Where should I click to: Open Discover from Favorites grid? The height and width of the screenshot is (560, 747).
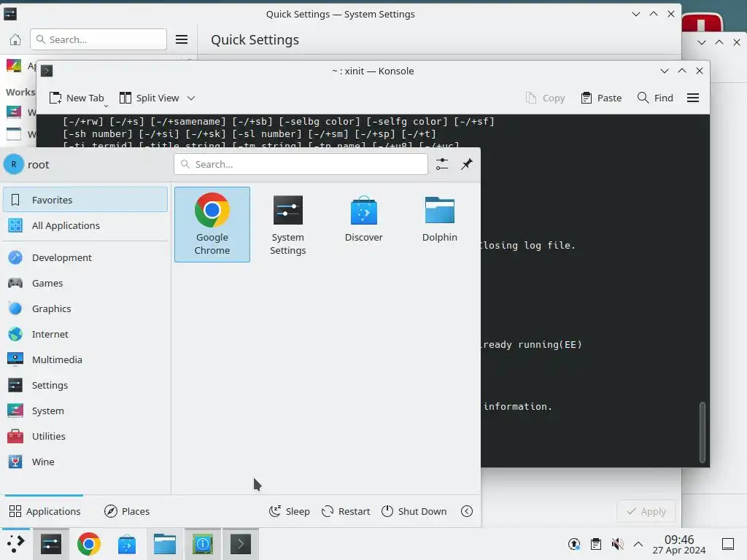pyautogui.click(x=363, y=225)
